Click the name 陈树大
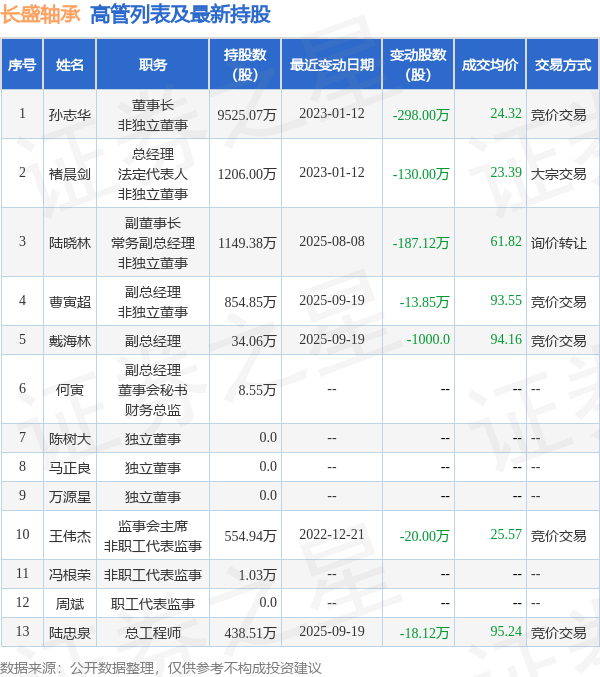600x677 pixels. click(69, 439)
